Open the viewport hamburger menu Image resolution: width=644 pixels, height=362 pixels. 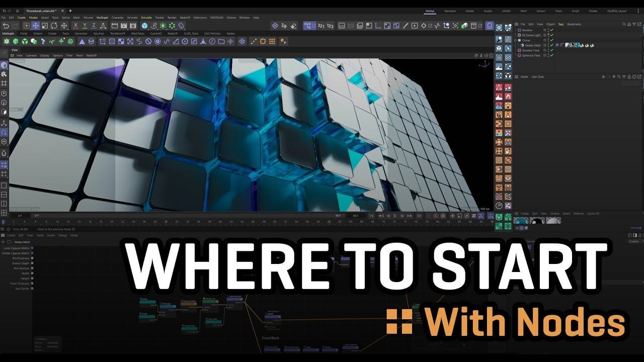(12, 55)
